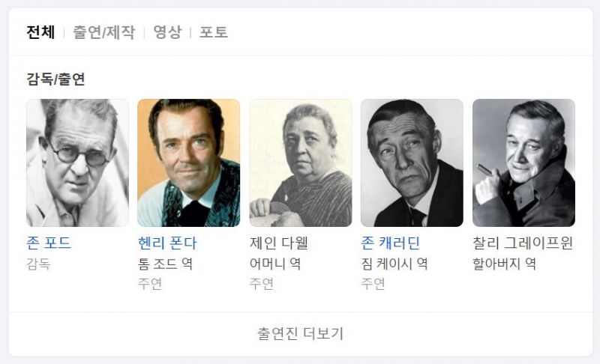Go to the 포토 tab

pyautogui.click(x=213, y=32)
